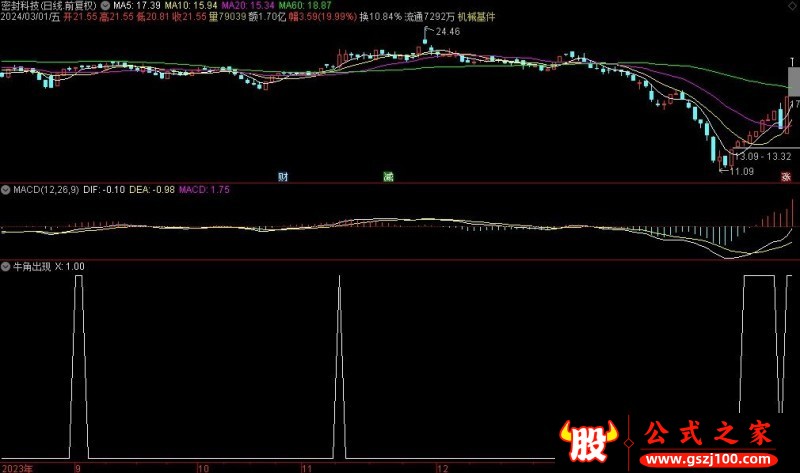The height and width of the screenshot is (473, 800).
Task: Click month 11 on the time axis
Action: point(308,467)
